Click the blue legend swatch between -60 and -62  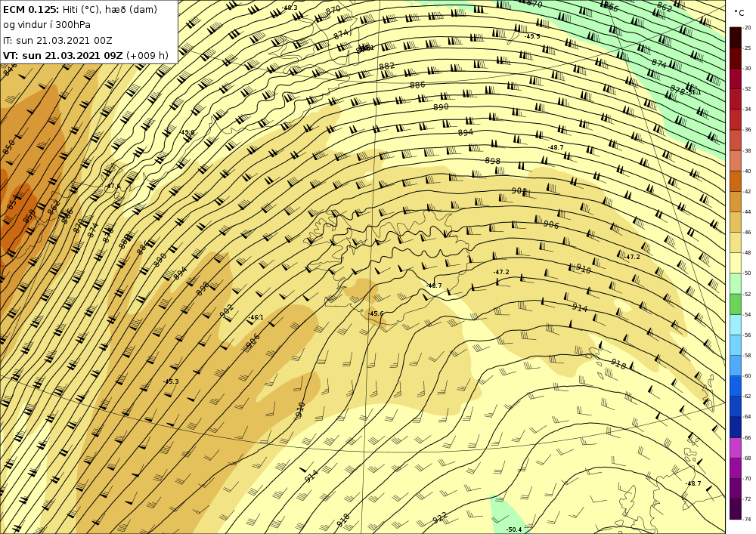tap(736, 386)
